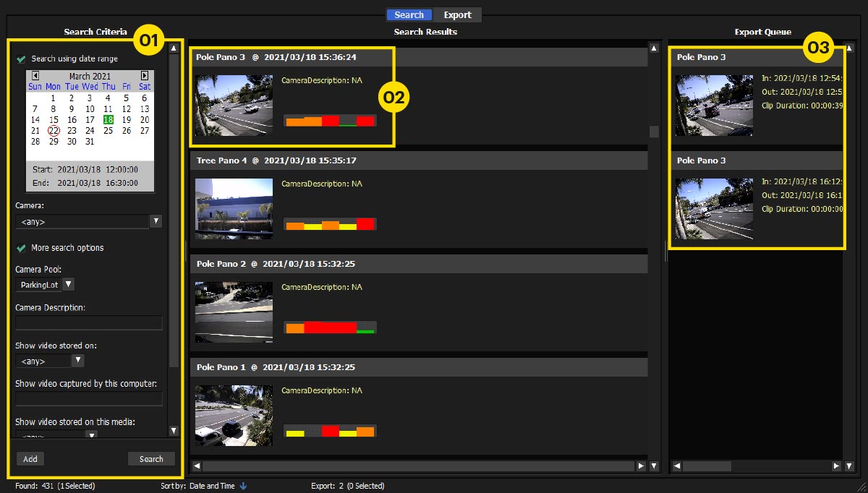Pick March 25 on the calendar
This screenshot has width=868, height=493.
(109, 131)
